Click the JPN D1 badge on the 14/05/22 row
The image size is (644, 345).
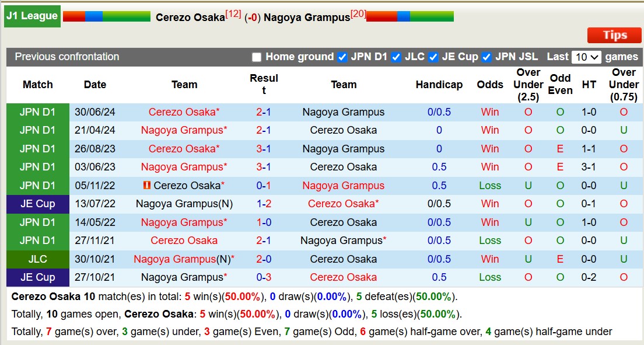tap(37, 222)
